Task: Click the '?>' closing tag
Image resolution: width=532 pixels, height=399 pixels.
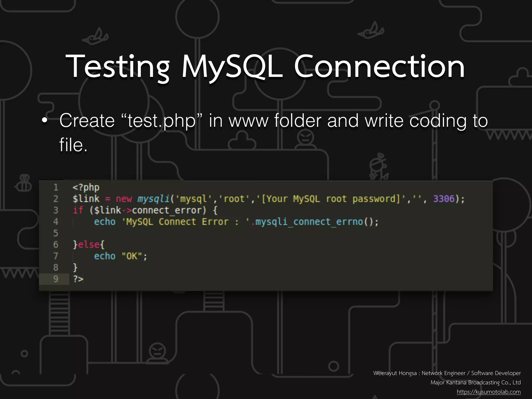Action: pyautogui.click(x=78, y=279)
